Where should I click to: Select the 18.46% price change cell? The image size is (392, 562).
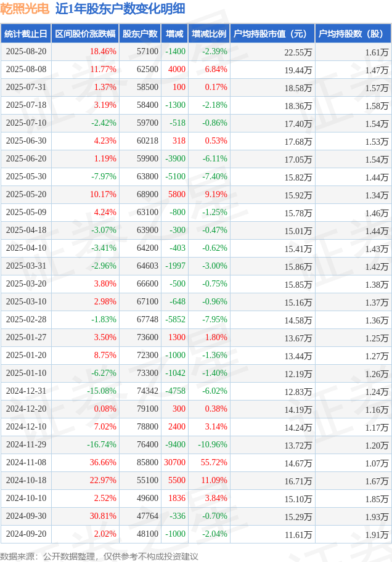(103, 52)
